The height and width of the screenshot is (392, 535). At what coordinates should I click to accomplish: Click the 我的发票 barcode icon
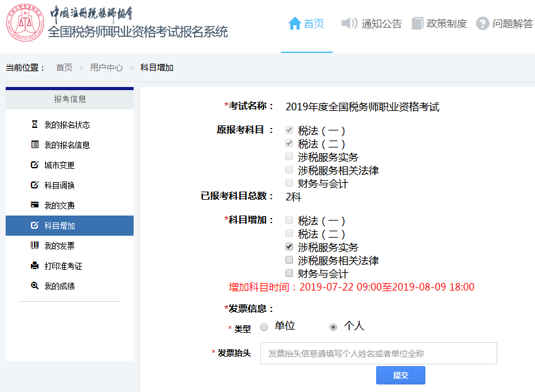(33, 246)
